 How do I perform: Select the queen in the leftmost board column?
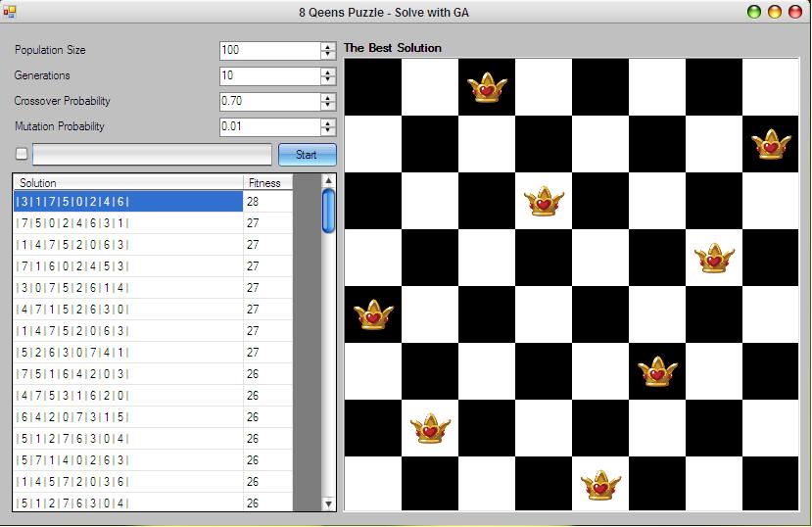[373, 314]
